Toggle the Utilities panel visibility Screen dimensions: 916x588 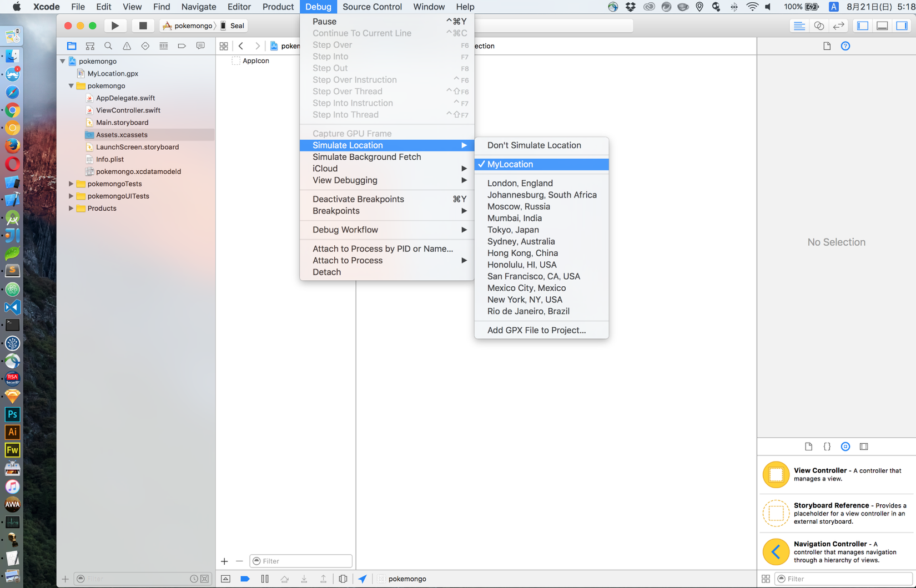point(902,26)
